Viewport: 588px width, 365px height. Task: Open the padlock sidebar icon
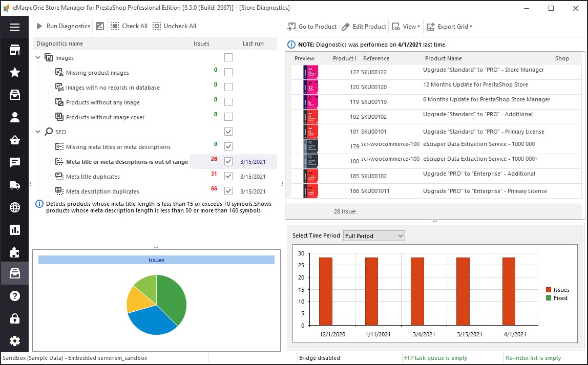15,318
